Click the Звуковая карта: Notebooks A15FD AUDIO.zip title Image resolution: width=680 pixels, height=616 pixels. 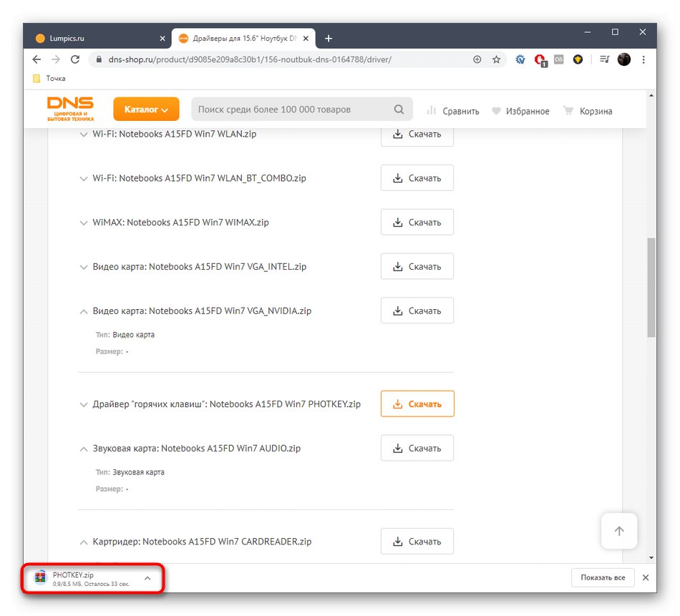[x=196, y=449]
